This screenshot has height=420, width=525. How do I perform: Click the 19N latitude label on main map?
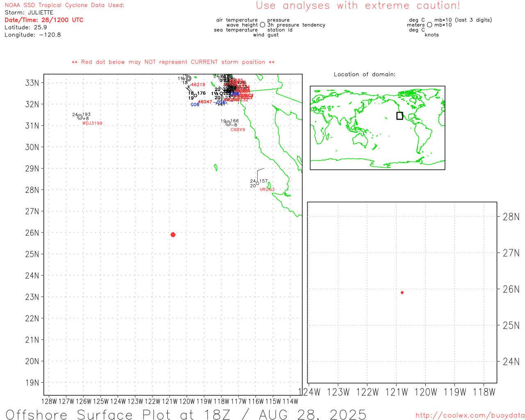point(32,383)
